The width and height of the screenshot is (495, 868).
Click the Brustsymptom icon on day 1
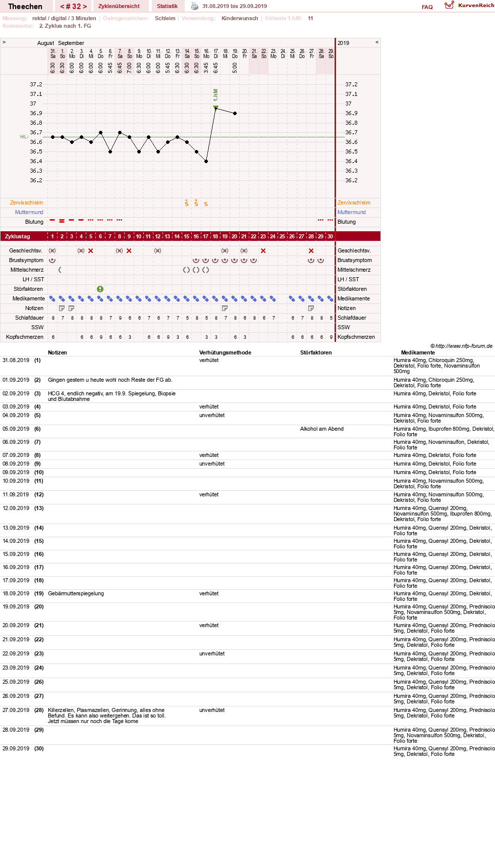click(52, 260)
